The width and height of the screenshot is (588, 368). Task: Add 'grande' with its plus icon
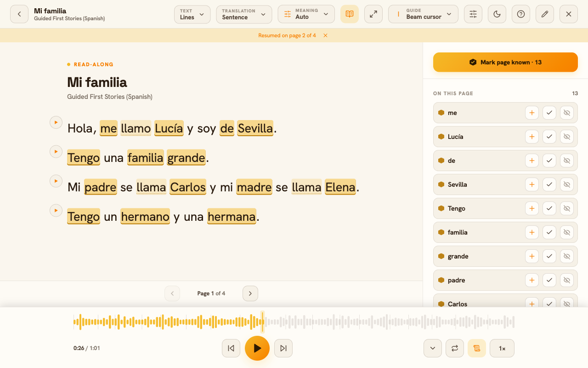point(532,256)
